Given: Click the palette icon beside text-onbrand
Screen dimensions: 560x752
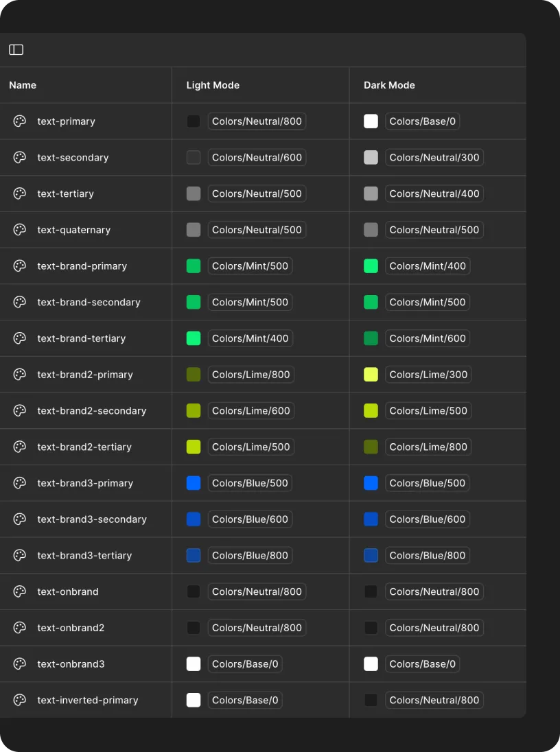Looking at the screenshot, I should [19, 591].
